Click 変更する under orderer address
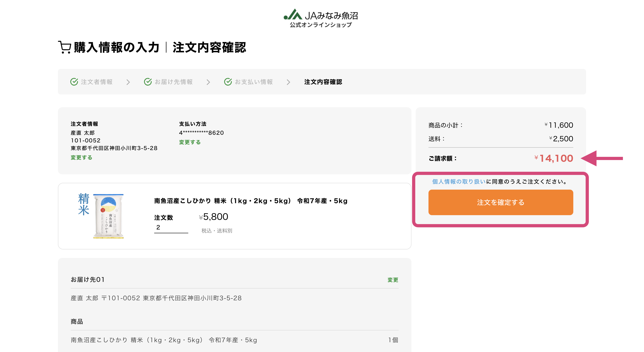 click(82, 157)
